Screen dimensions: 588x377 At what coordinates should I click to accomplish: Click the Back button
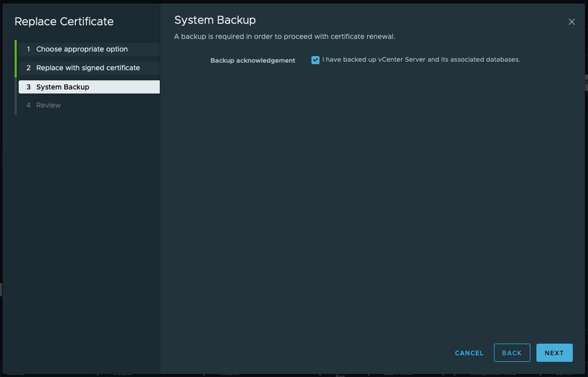click(x=512, y=353)
